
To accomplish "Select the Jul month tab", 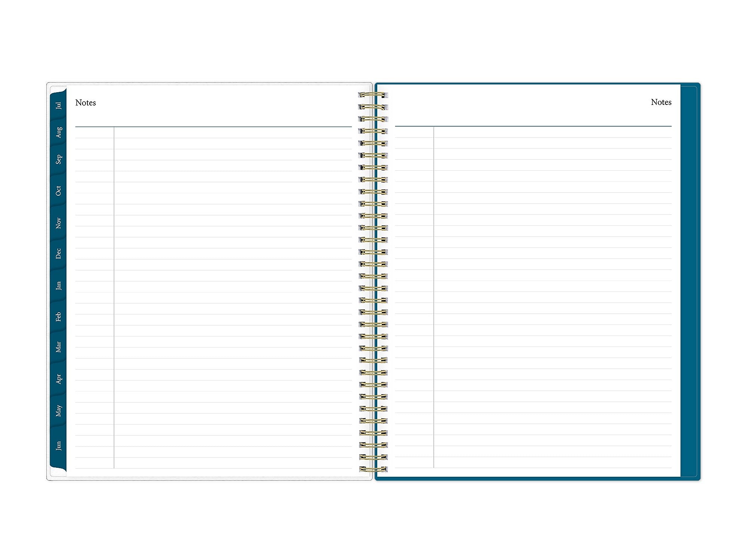I will (x=58, y=105).
